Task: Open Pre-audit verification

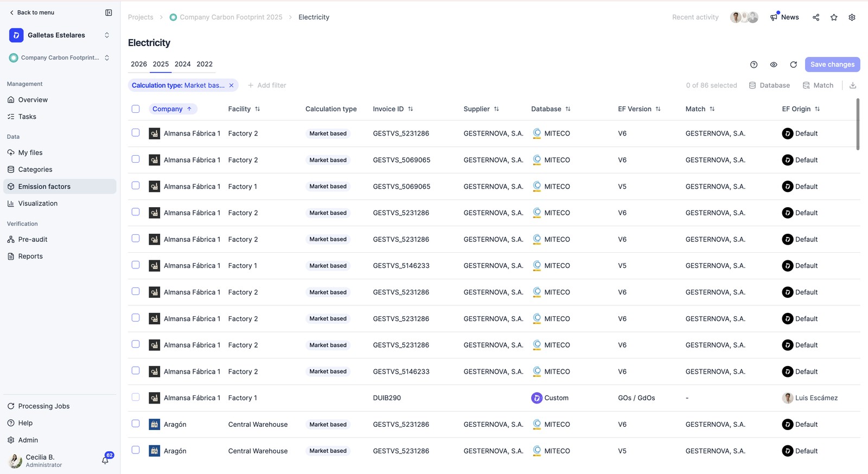Action: click(x=60, y=239)
